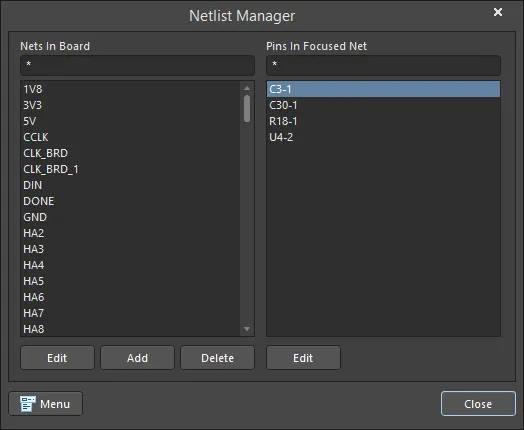This screenshot has height=430, width=524.
Task: Open the Menu button with list icon
Action: [45, 404]
